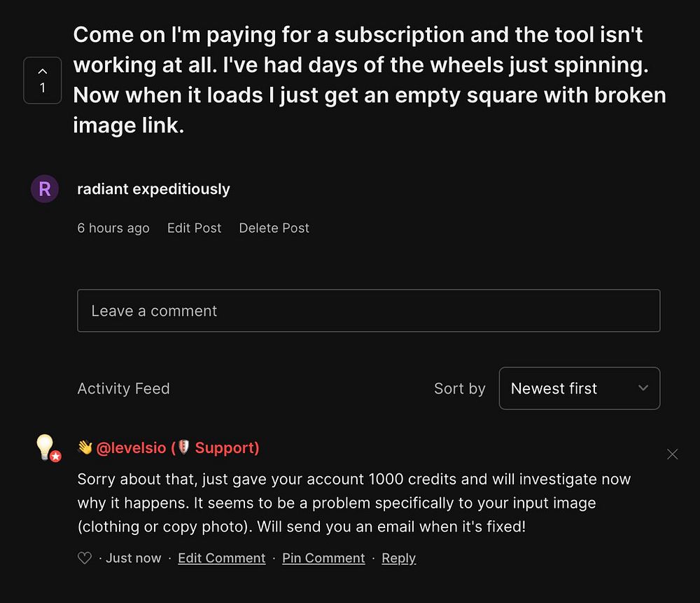Pin the support comment
700x603 pixels.
click(x=323, y=558)
